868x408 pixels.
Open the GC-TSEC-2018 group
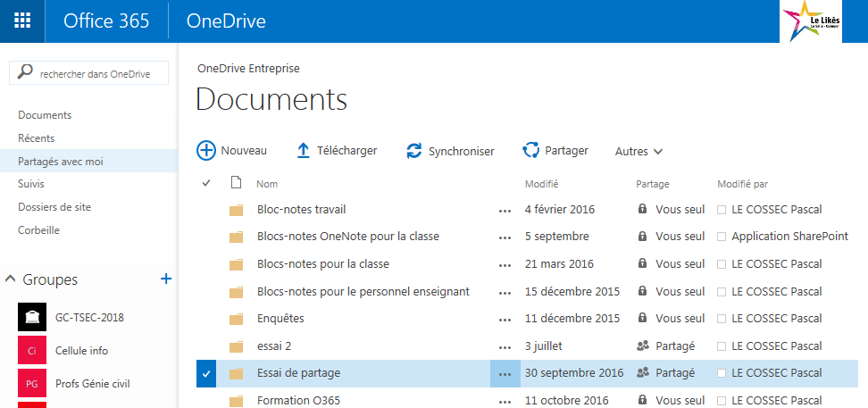click(x=89, y=318)
